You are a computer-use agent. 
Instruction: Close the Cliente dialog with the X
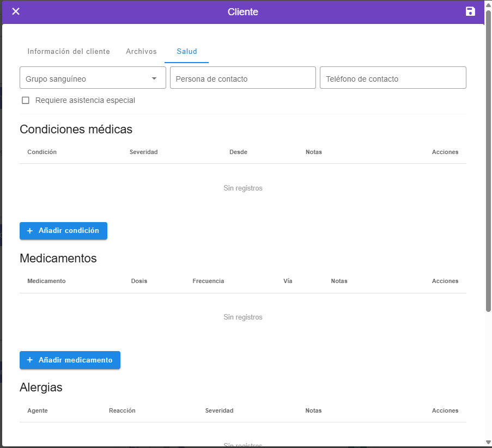tap(16, 11)
